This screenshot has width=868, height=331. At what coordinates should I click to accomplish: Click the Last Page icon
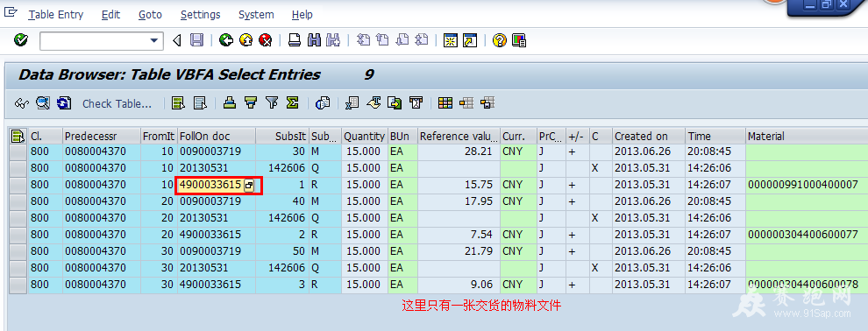(x=421, y=40)
